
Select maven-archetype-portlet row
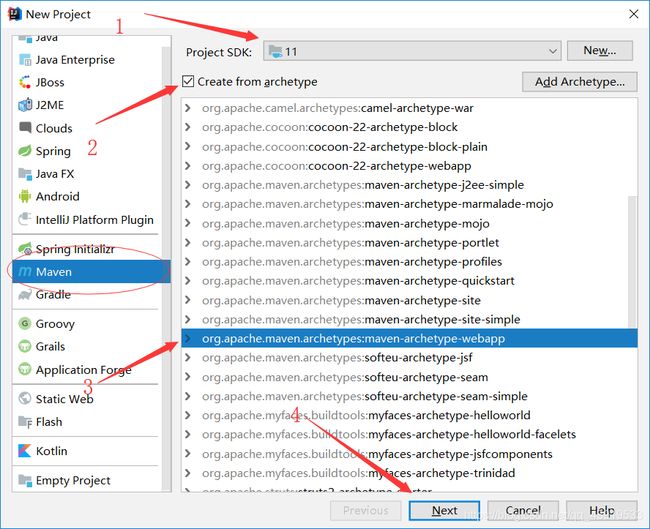(409, 243)
